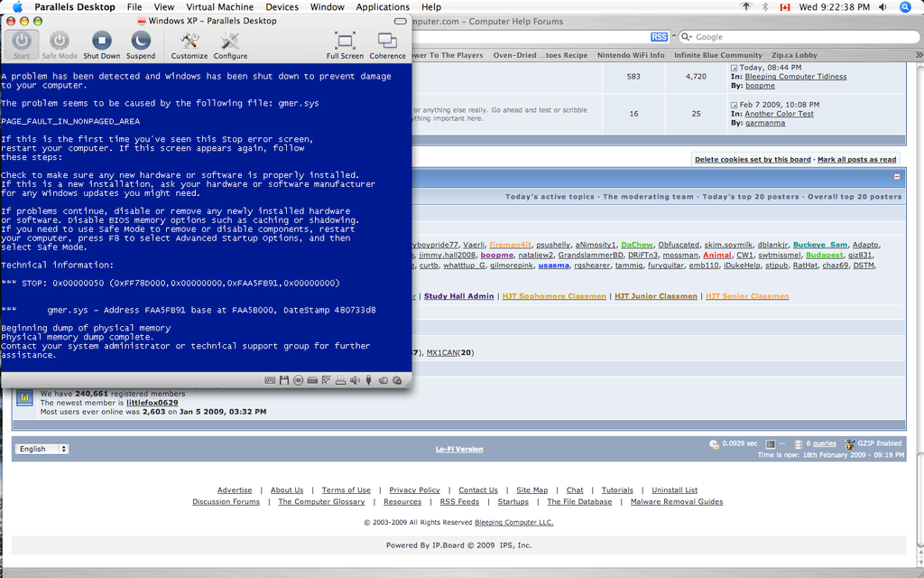
Task: Open the File menu
Action: point(134,7)
